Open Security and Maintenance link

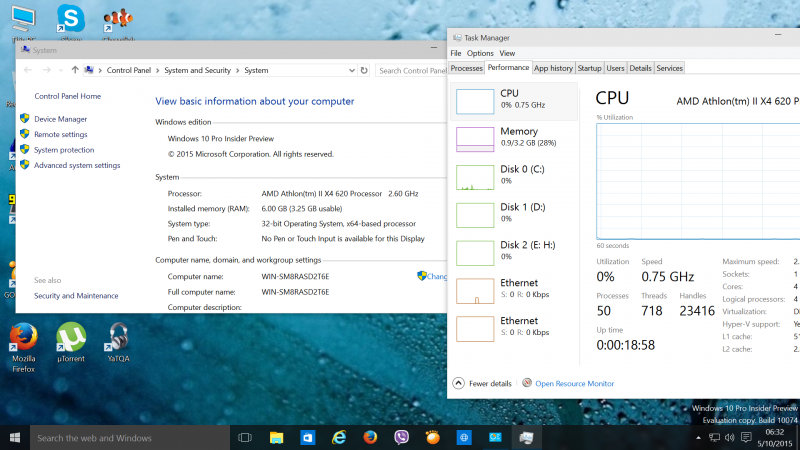[x=76, y=295]
